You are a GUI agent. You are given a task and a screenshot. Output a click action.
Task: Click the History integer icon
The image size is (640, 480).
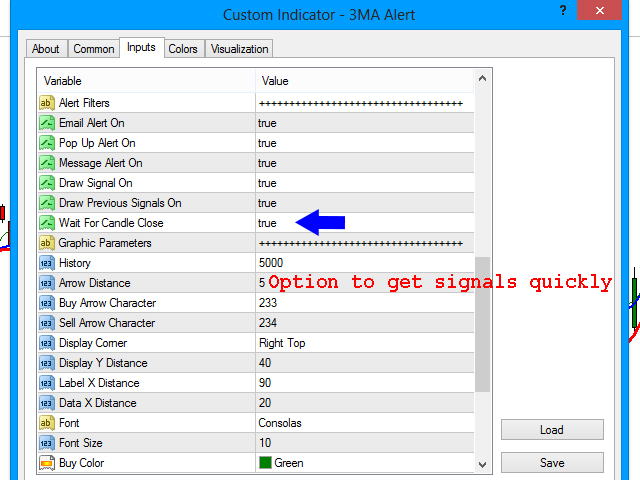click(x=47, y=263)
